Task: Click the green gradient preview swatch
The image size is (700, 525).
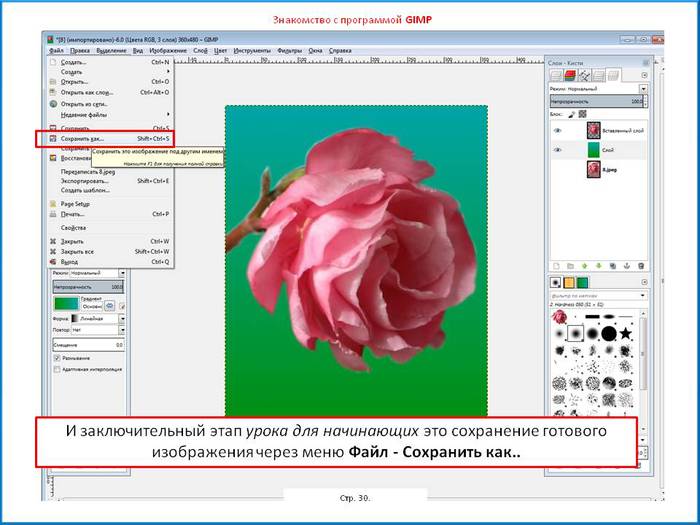Action: [x=66, y=304]
